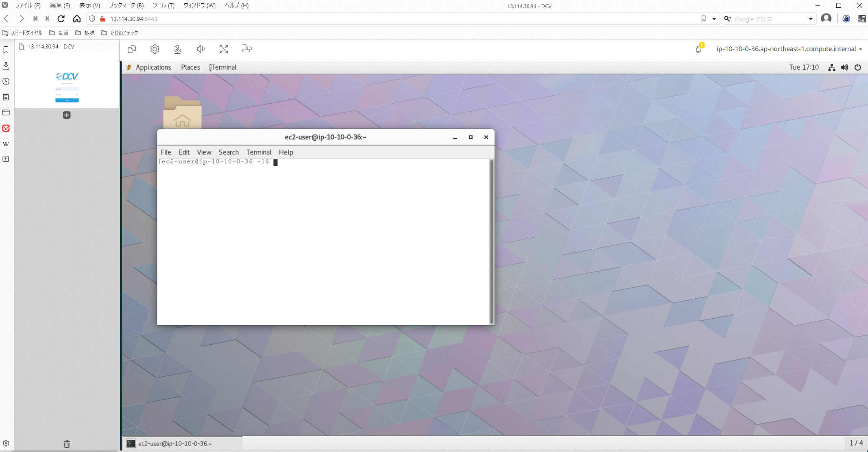Click the 1 / 4 workspace switcher
This screenshot has width=868, height=452.
(x=856, y=443)
